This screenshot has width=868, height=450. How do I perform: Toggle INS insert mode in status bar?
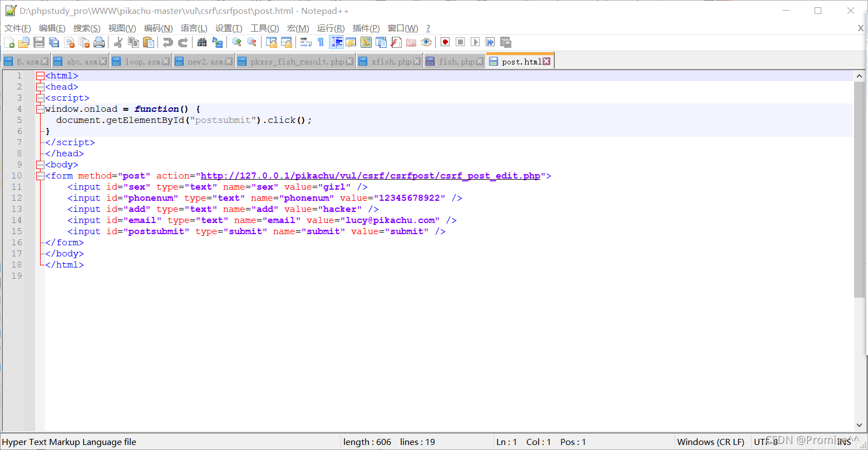845,442
